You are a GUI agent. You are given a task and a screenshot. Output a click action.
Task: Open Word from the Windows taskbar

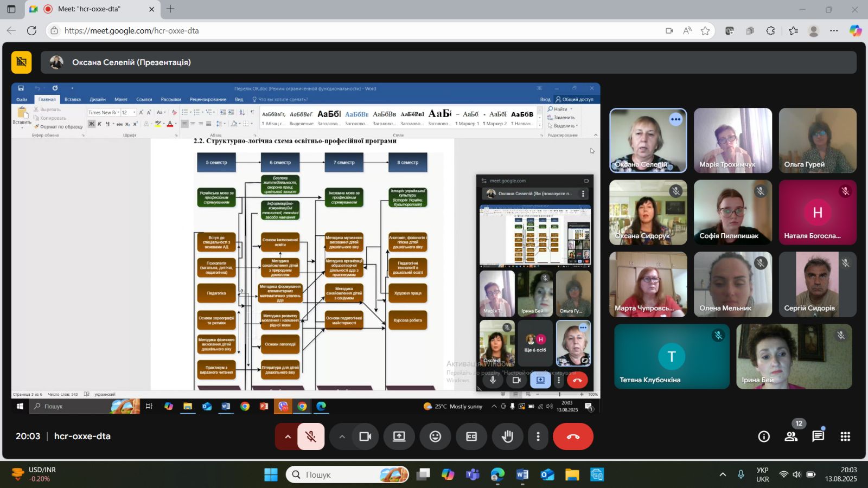point(522,475)
